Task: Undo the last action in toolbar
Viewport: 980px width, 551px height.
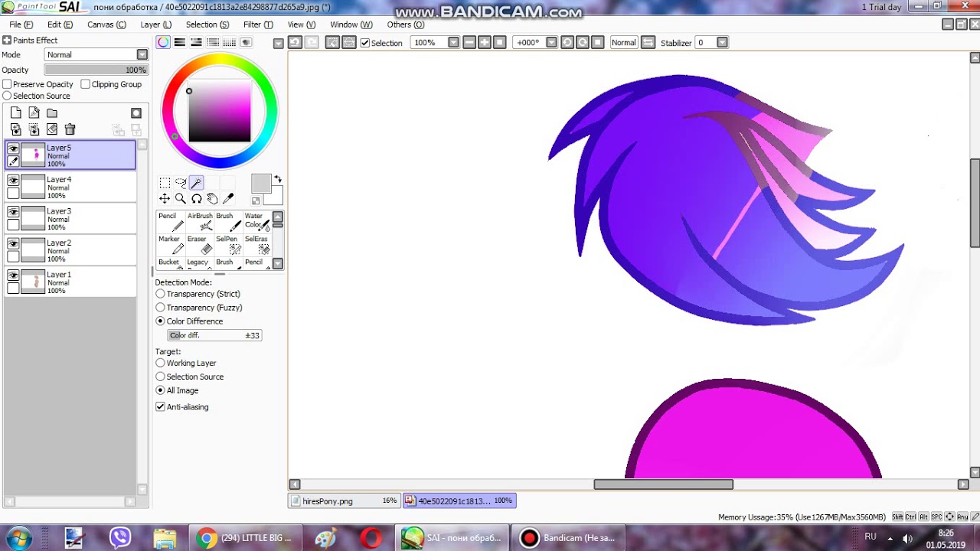Action: [295, 43]
